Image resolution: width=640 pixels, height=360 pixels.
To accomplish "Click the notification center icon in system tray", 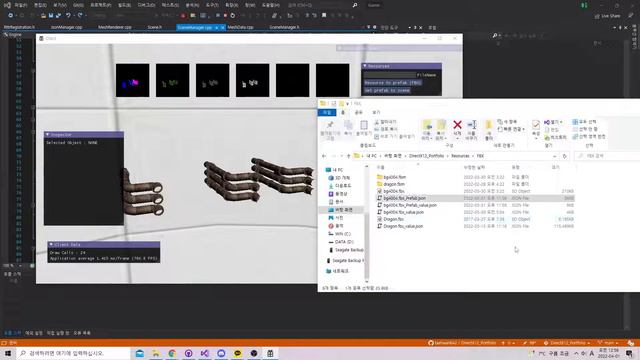I will point(629,353).
